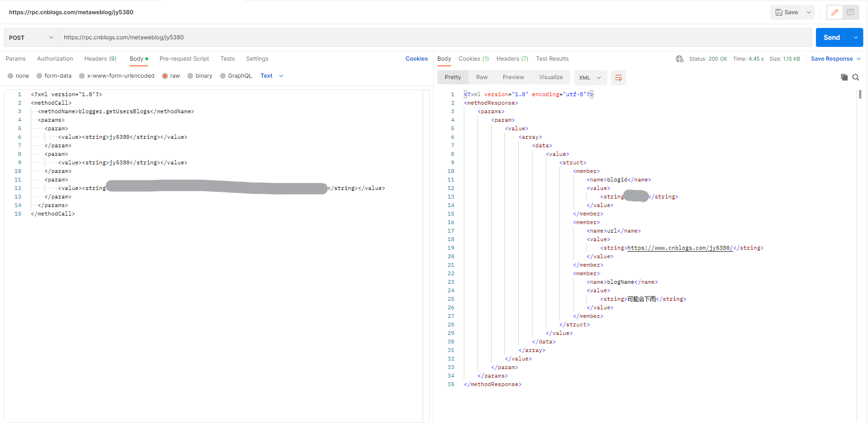
Task: Click the network globe icon
Action: (680, 59)
